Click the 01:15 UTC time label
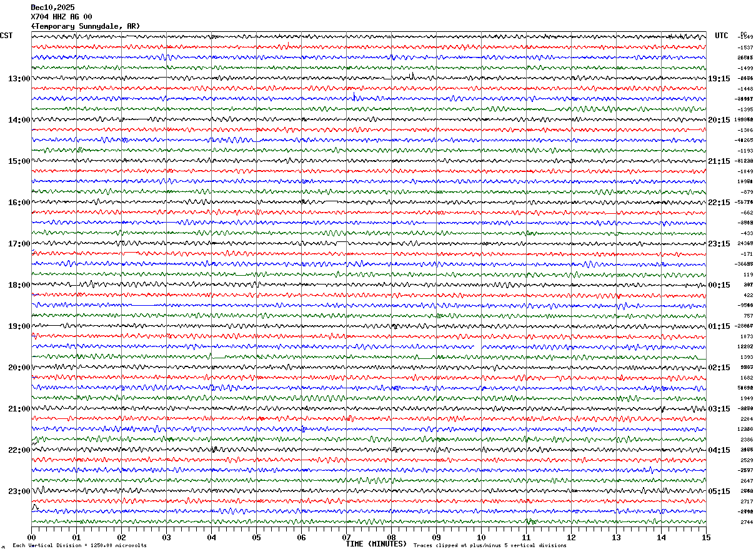 (719, 326)
